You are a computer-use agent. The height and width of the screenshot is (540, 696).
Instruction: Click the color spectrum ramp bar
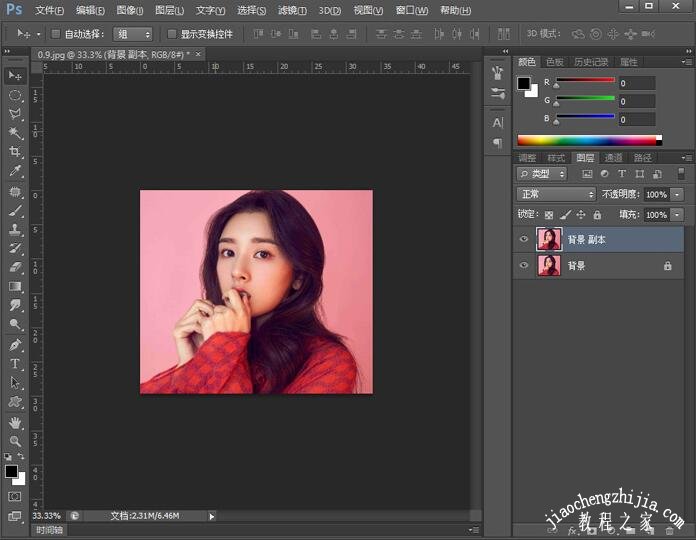[588, 140]
